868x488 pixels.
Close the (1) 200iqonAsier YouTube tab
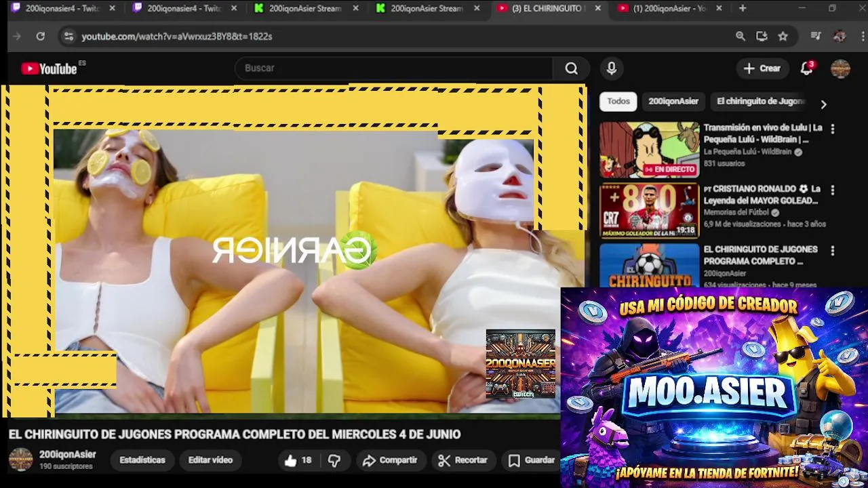pyautogui.click(x=719, y=9)
